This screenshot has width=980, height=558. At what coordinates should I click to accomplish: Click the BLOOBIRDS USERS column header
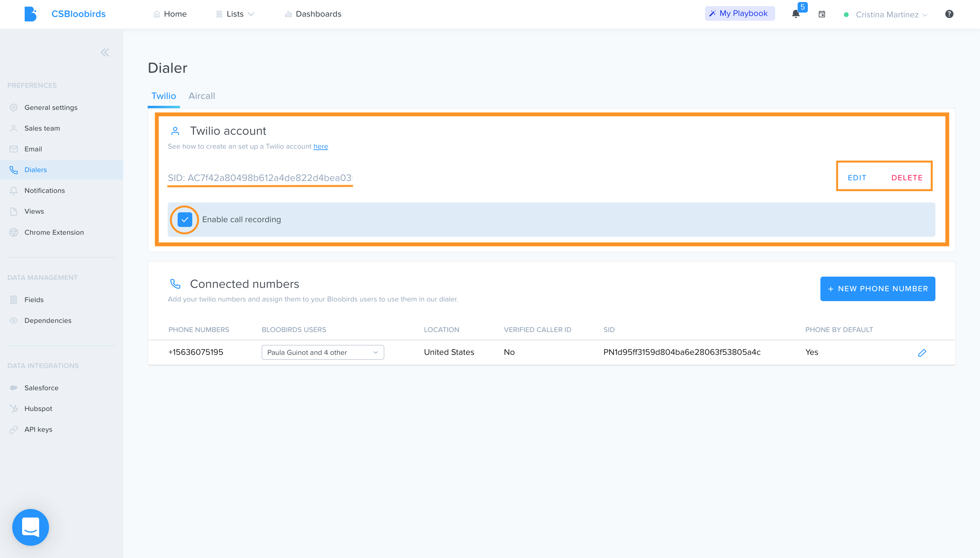[294, 330]
